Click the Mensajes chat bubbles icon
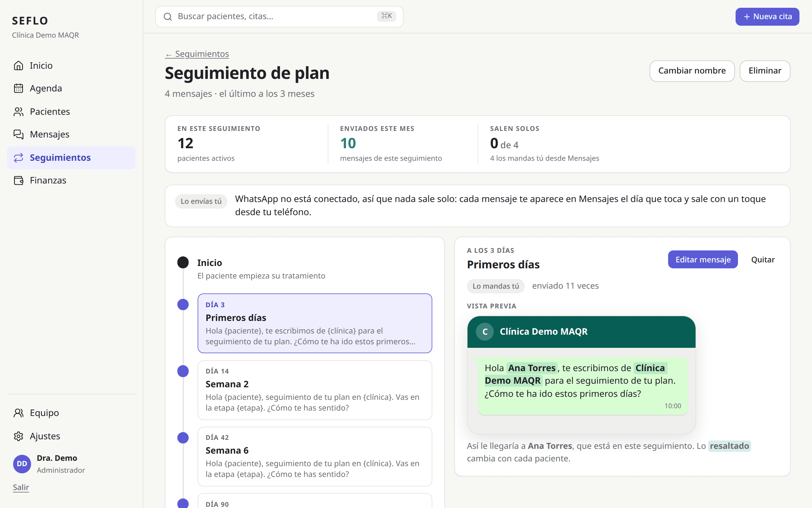812x508 pixels. tap(19, 134)
